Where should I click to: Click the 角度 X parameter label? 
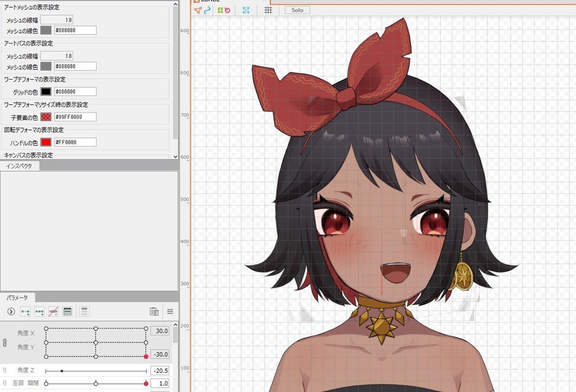click(x=26, y=333)
